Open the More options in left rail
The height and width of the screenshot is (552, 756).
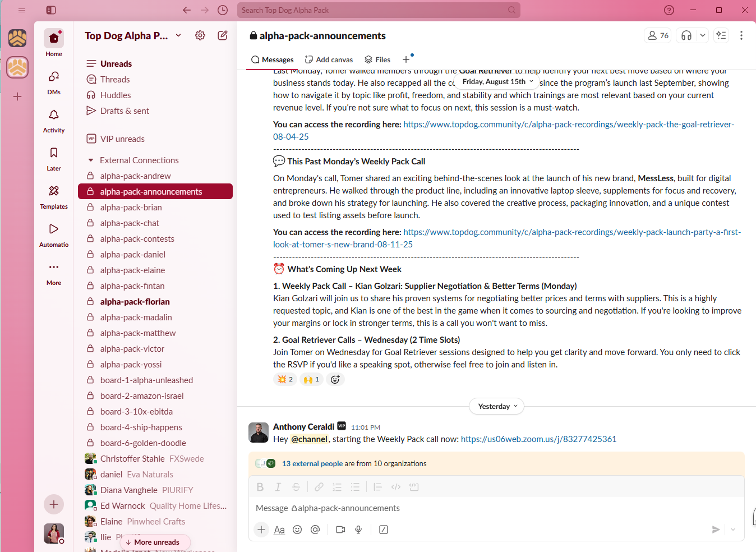(x=54, y=273)
